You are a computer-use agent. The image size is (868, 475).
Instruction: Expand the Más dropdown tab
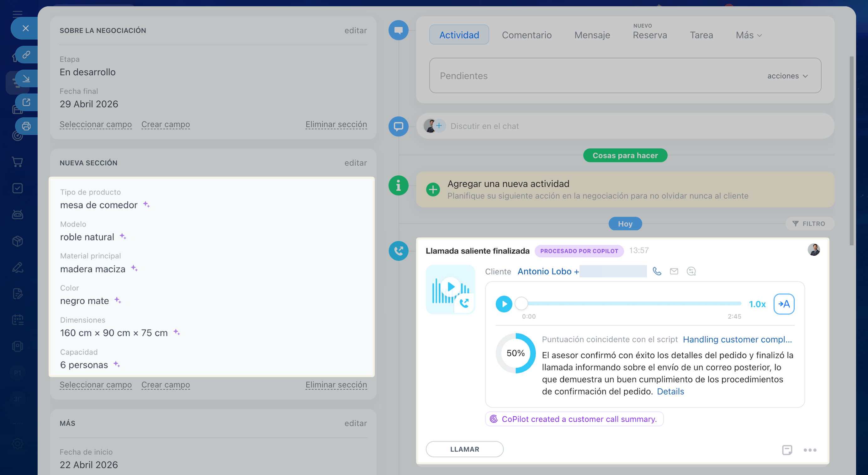[749, 35]
